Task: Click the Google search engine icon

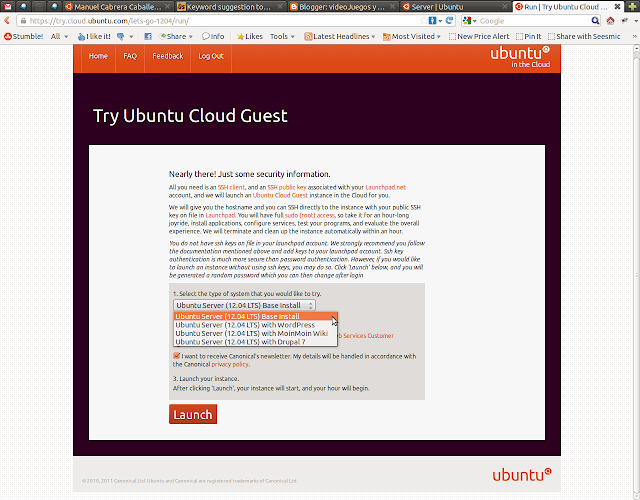Action: (467, 21)
